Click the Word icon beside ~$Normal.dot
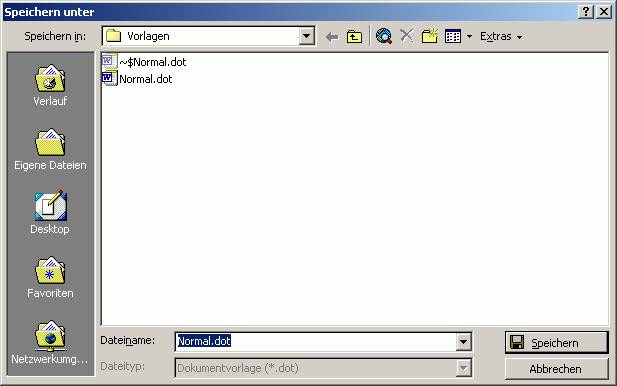Screen dimensions: 617x386 (109, 61)
